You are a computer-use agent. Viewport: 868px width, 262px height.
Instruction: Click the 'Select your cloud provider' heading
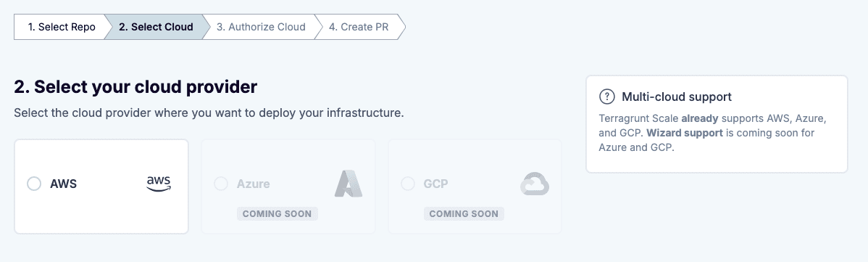[135, 87]
